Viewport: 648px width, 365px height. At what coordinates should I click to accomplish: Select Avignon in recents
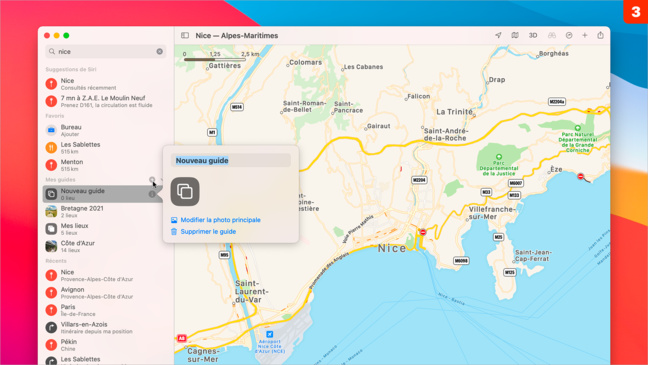pyautogui.click(x=105, y=293)
